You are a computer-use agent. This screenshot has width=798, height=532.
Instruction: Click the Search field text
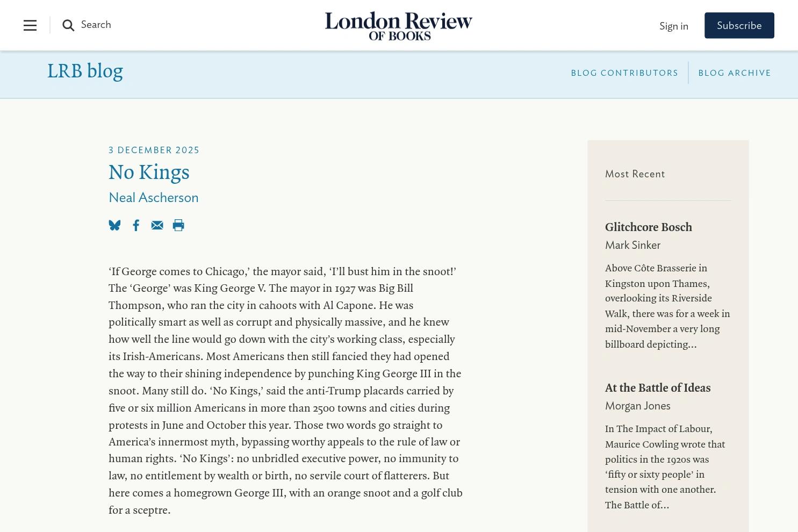tap(96, 25)
